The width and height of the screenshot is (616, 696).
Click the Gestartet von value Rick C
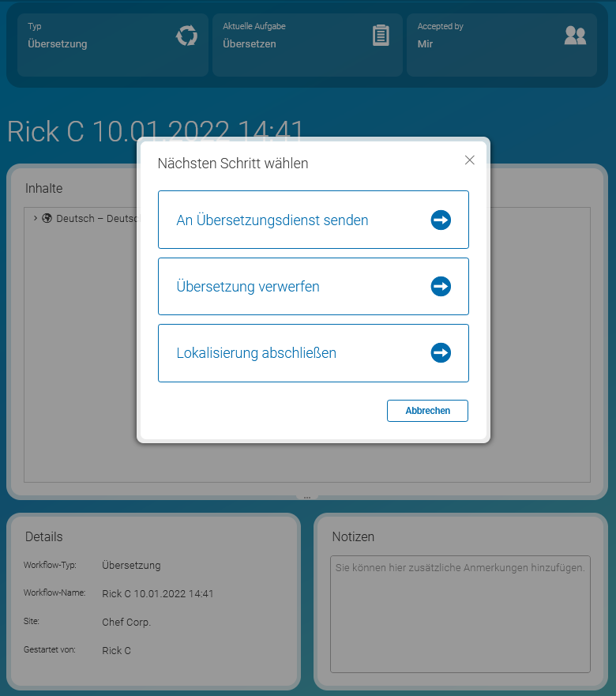(x=116, y=650)
